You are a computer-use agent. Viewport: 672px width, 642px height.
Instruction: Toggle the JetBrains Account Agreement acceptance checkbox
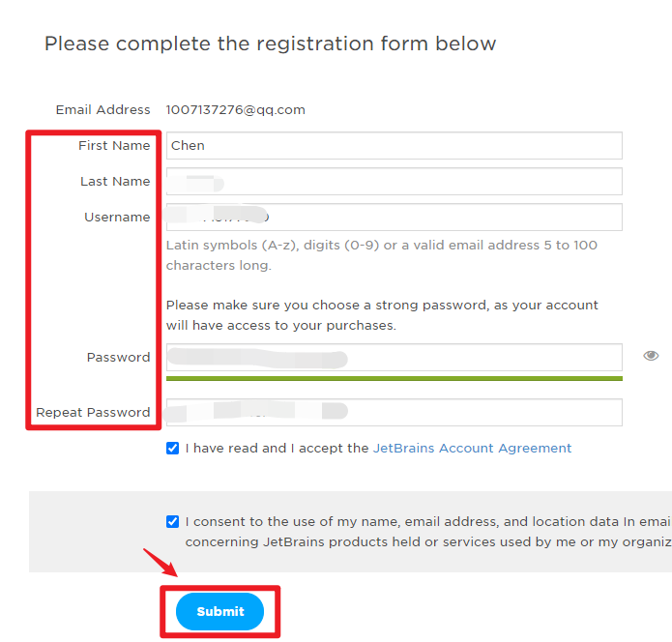tap(172, 448)
